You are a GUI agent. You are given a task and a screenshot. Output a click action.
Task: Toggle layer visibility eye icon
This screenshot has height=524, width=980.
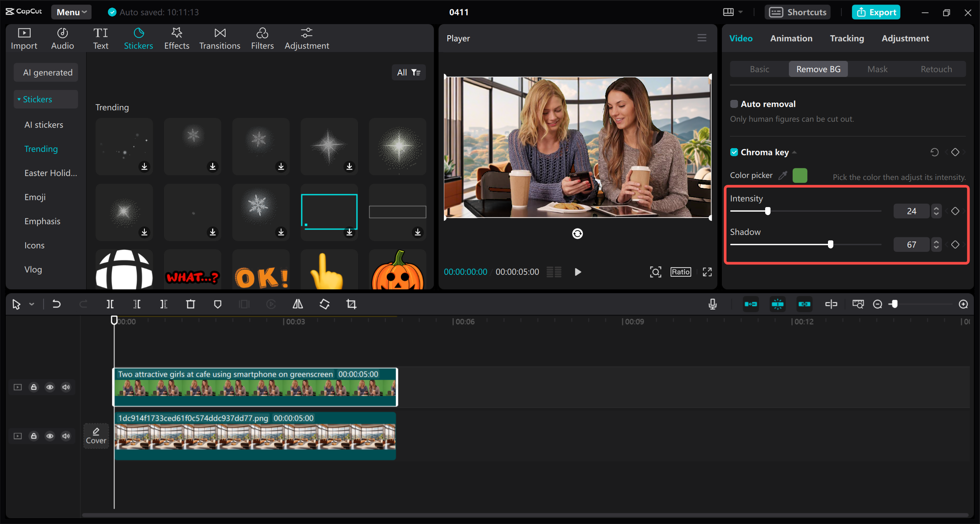click(x=50, y=387)
